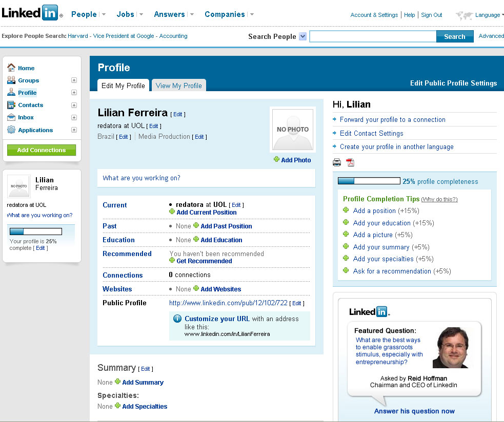Click the LinkedIn logo in header

click(x=32, y=13)
